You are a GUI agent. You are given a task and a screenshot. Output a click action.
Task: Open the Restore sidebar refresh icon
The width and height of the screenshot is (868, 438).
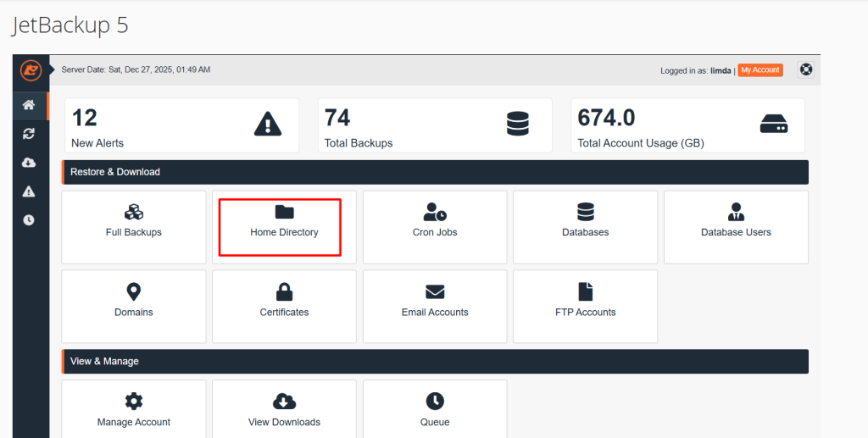(x=29, y=134)
